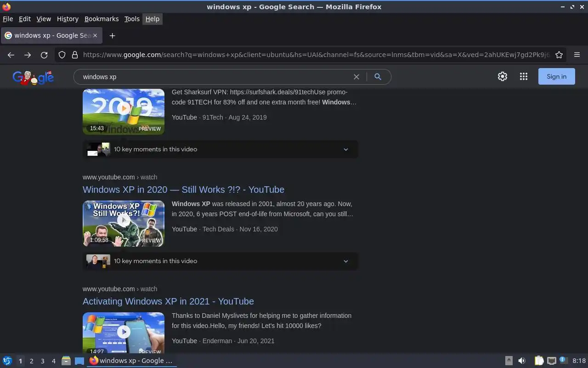Click youtube.com breadcrumb above Still Works result
This screenshot has width=588, height=368.
pyautogui.click(x=120, y=177)
